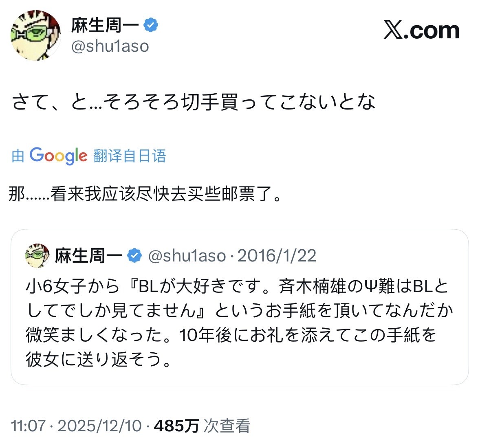Click the Google logo in translation attribution

(58, 156)
